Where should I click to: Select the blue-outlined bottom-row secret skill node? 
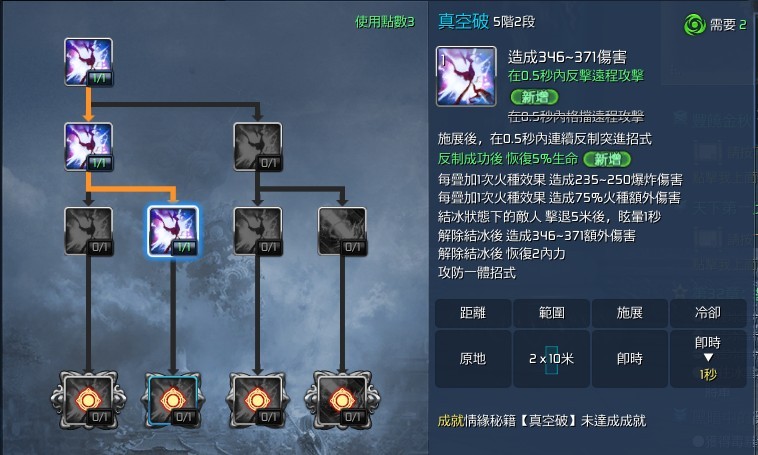(x=173, y=400)
